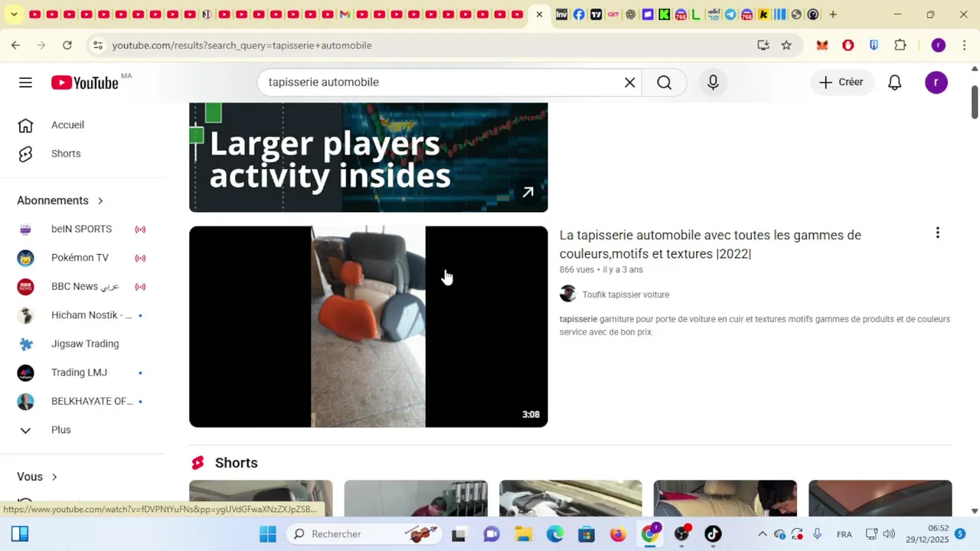The image size is (980, 551).
Task: Open Microsoft Edge from the taskbar
Action: [x=555, y=534]
